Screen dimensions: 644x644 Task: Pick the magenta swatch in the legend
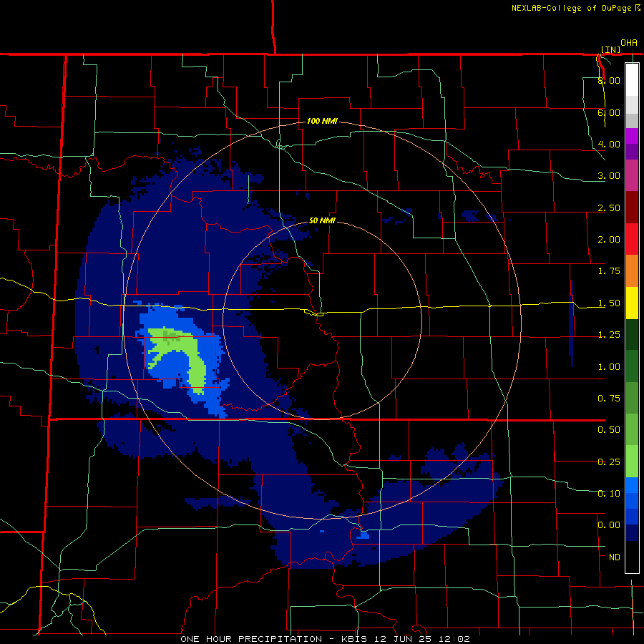(x=632, y=175)
